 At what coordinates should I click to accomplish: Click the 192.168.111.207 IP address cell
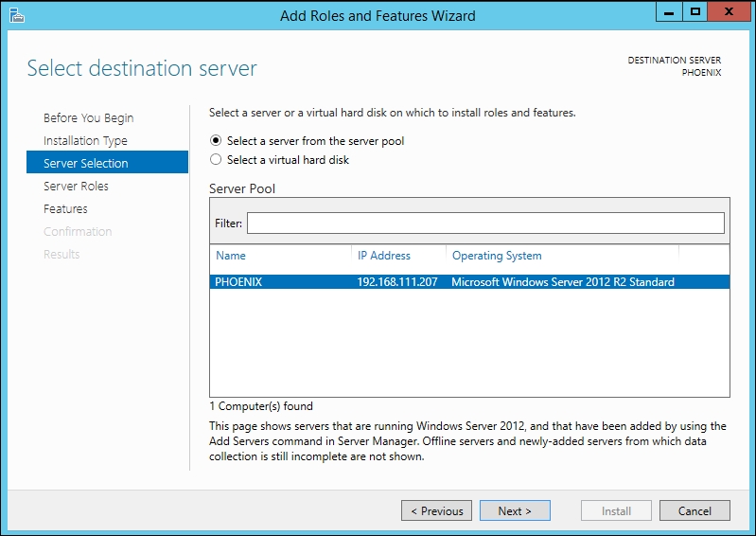[x=396, y=282]
